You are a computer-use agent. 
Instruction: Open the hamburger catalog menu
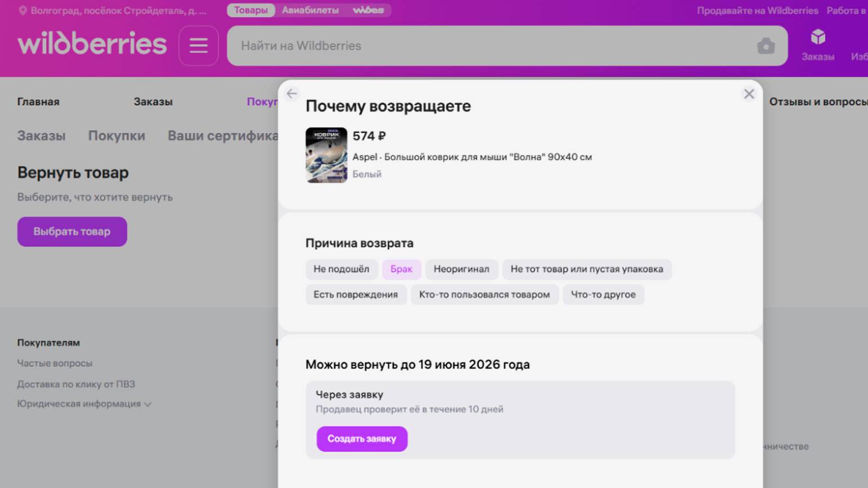pyautogui.click(x=198, y=46)
